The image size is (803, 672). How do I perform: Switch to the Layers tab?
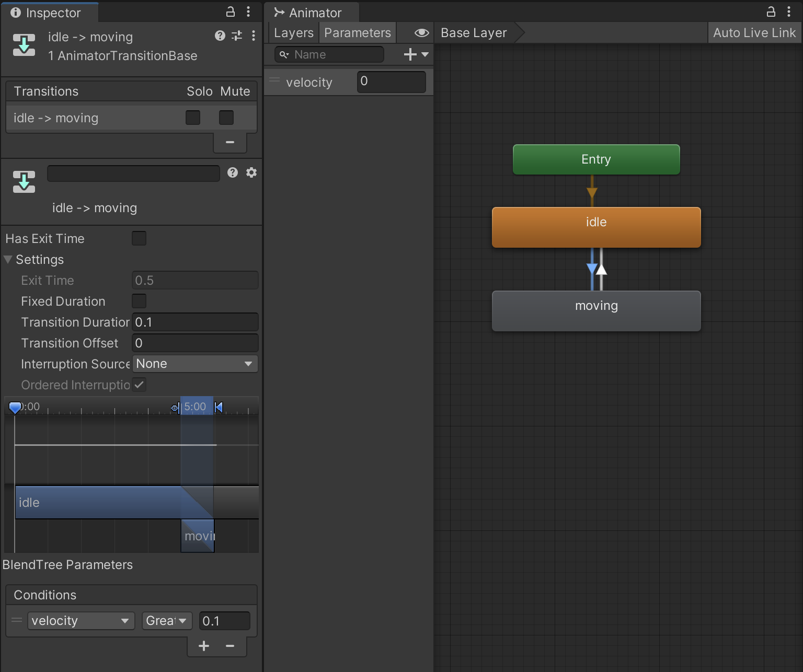pyautogui.click(x=293, y=33)
